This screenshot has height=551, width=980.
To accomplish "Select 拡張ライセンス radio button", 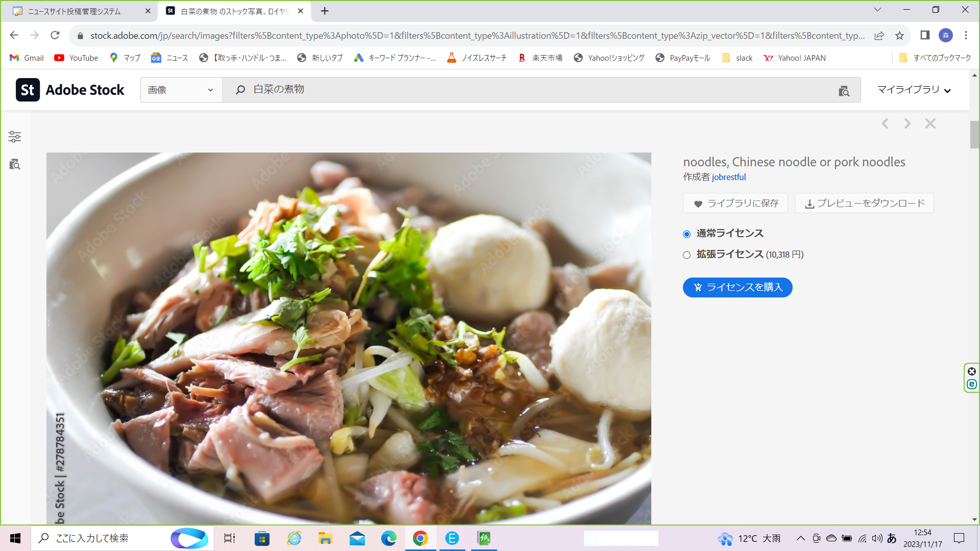I will coord(687,255).
